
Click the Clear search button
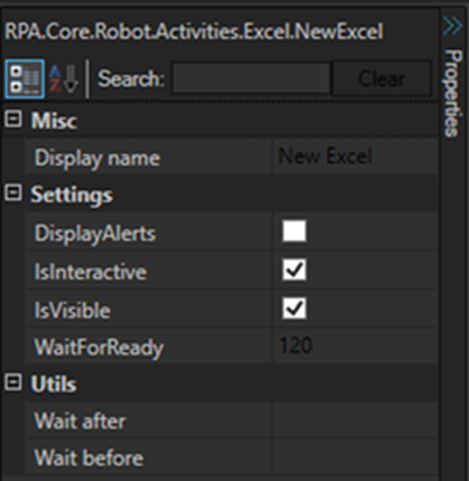tap(381, 79)
